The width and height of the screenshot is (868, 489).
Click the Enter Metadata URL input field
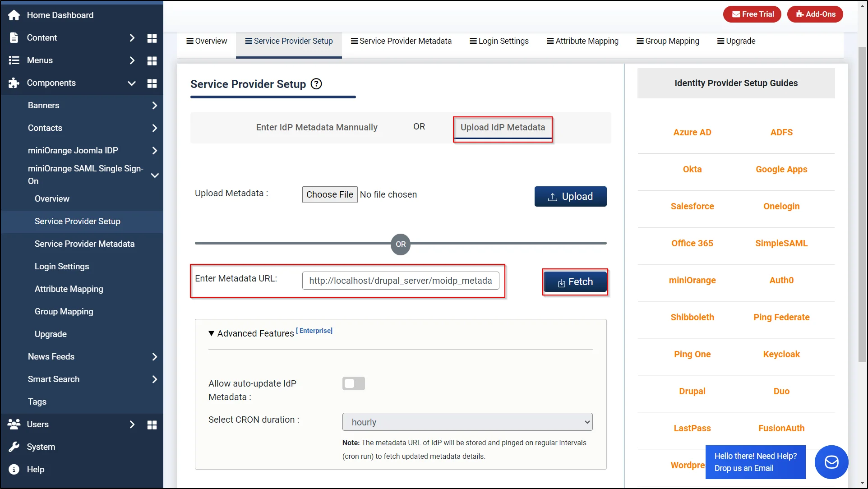[x=401, y=281]
